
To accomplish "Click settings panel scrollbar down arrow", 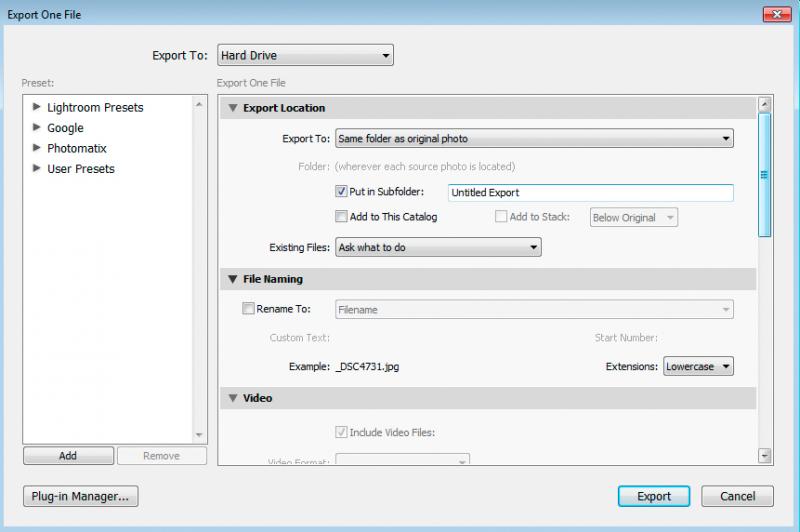I will tap(764, 455).
